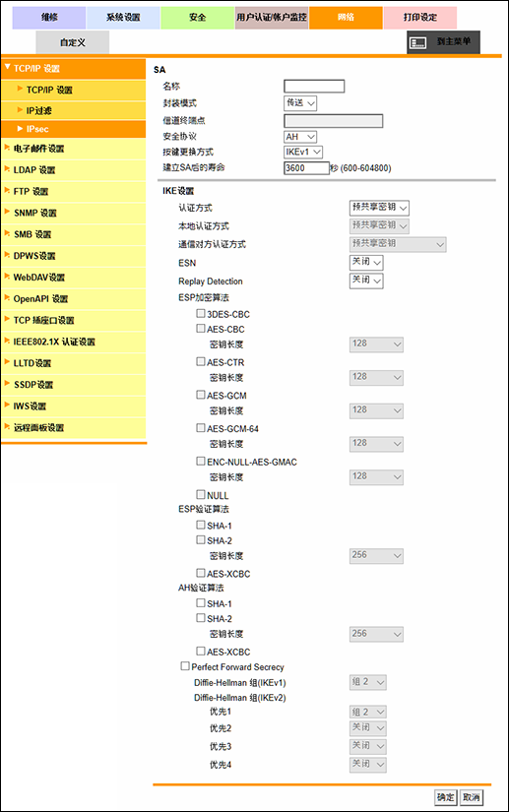
Task: Open AES-GCM 密钥长度 dropdown
Action: pyautogui.click(x=376, y=410)
